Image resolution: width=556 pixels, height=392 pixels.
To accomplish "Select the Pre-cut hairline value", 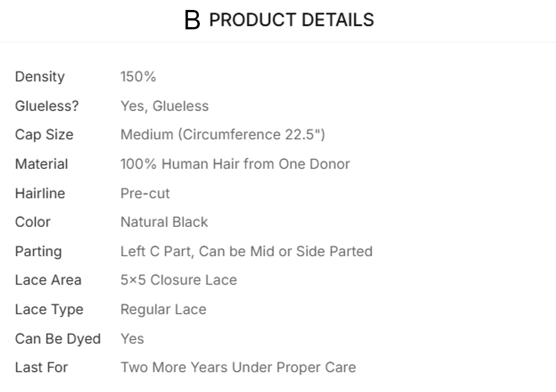I will coord(145,194).
